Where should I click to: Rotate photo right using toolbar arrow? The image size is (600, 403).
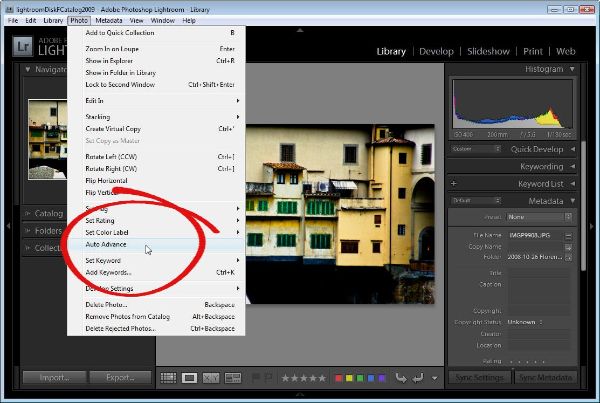[x=418, y=378]
